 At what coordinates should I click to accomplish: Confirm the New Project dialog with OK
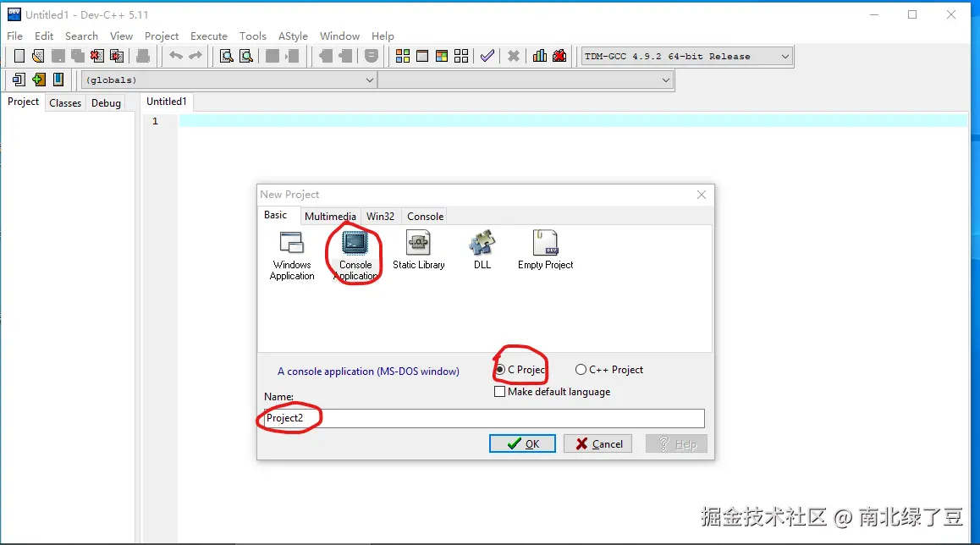click(x=522, y=443)
